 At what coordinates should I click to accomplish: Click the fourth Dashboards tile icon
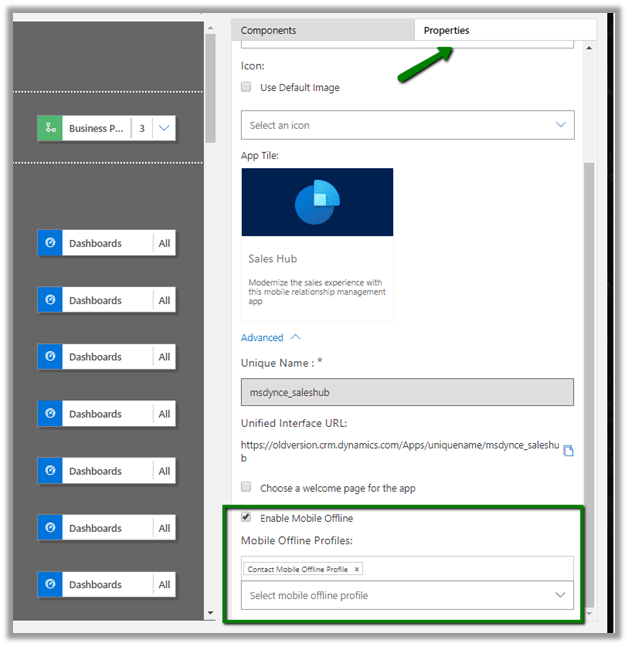tap(50, 414)
